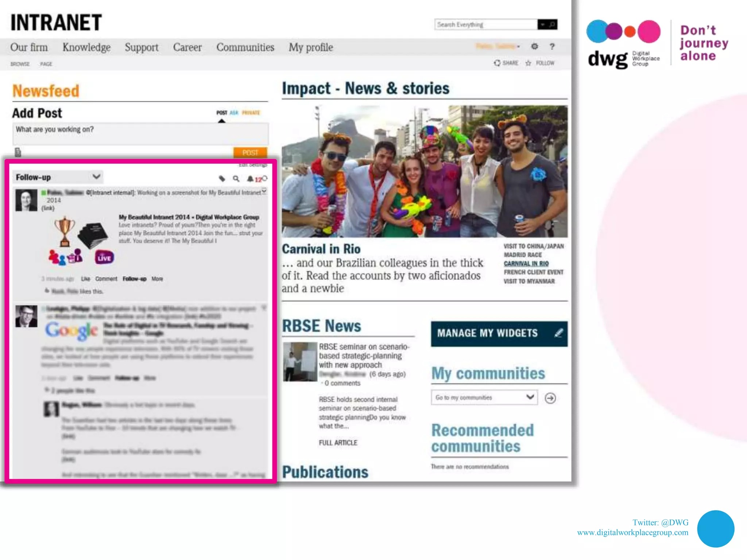
Task: Click Comment on the first post
Action: 106,279
